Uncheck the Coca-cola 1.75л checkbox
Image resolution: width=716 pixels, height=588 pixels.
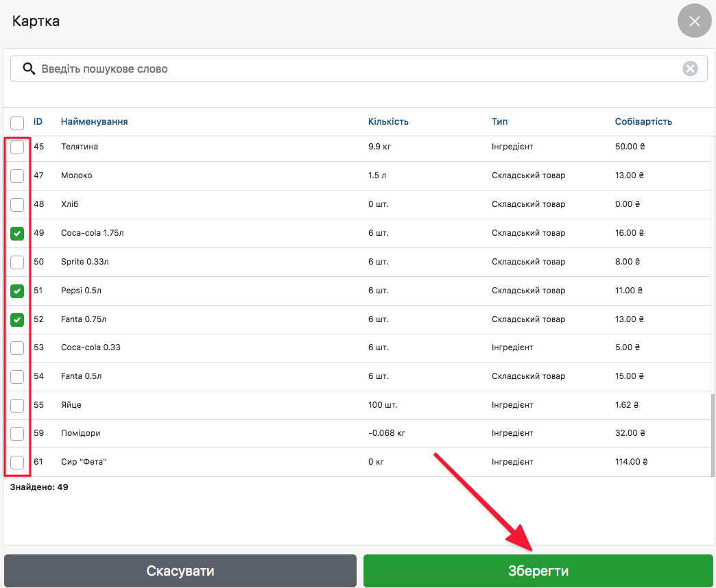click(17, 234)
